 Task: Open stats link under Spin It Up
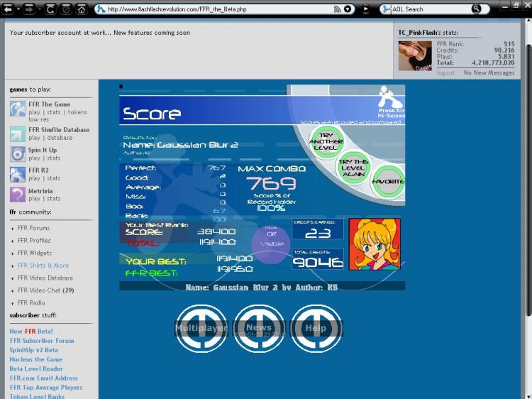(54, 158)
